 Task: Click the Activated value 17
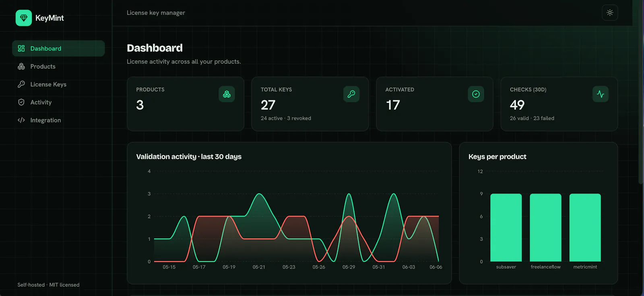pyautogui.click(x=393, y=105)
